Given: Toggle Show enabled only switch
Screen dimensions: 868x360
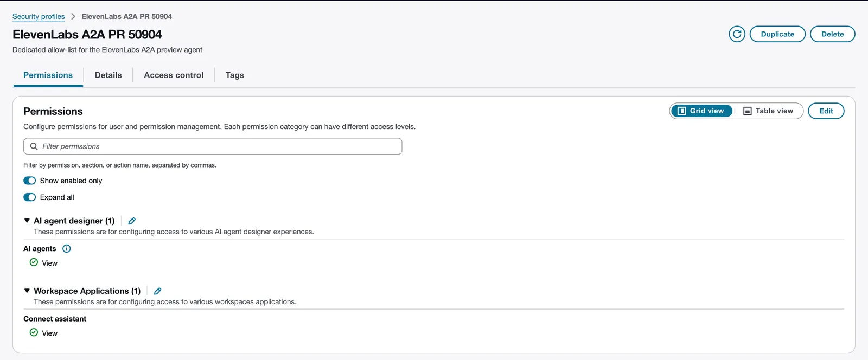Looking at the screenshot, I should click(30, 181).
